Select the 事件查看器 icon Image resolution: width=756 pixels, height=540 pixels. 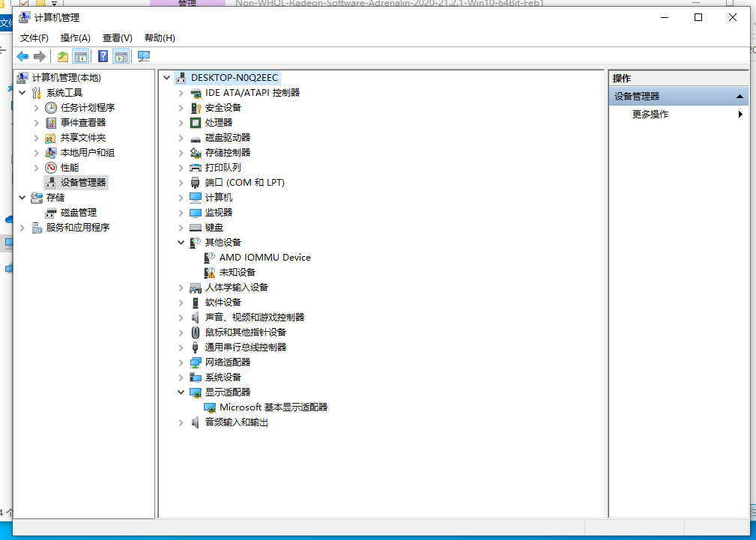tap(51, 123)
